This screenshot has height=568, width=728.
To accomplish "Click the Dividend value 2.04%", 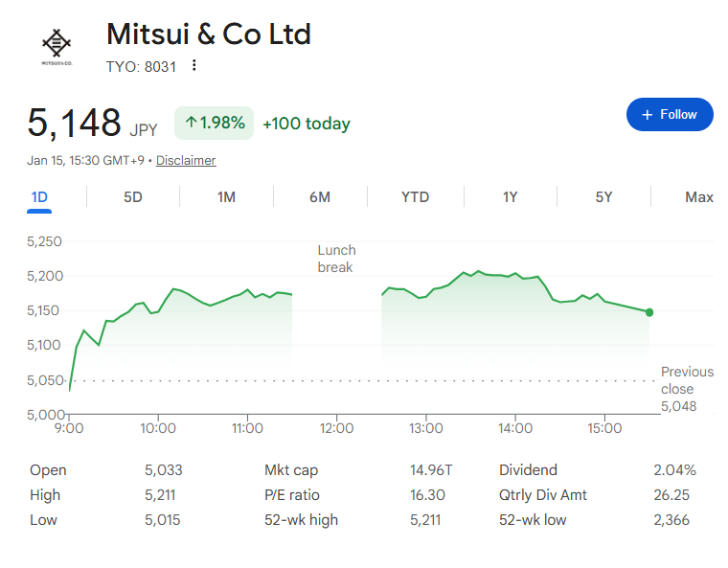I will point(674,470).
